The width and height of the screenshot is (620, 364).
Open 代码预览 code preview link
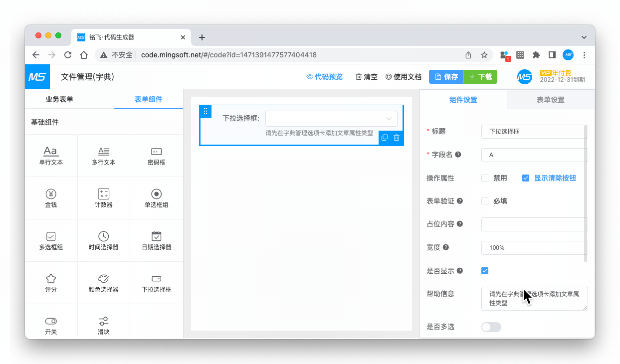point(325,77)
